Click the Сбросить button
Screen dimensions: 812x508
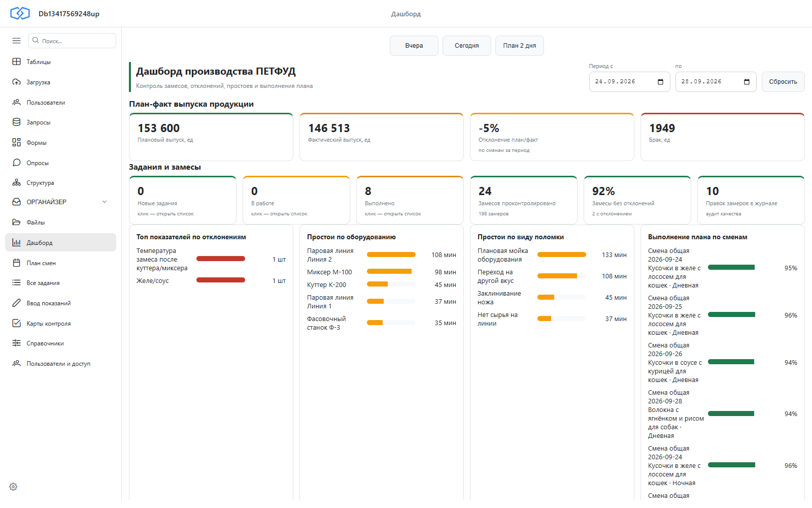(x=783, y=82)
